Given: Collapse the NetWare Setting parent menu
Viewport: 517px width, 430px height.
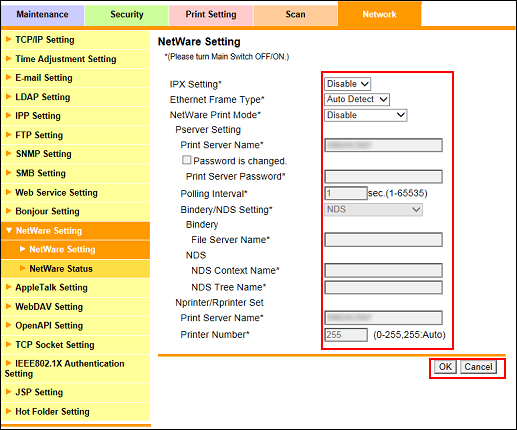Looking at the screenshot, I should 75,231.
